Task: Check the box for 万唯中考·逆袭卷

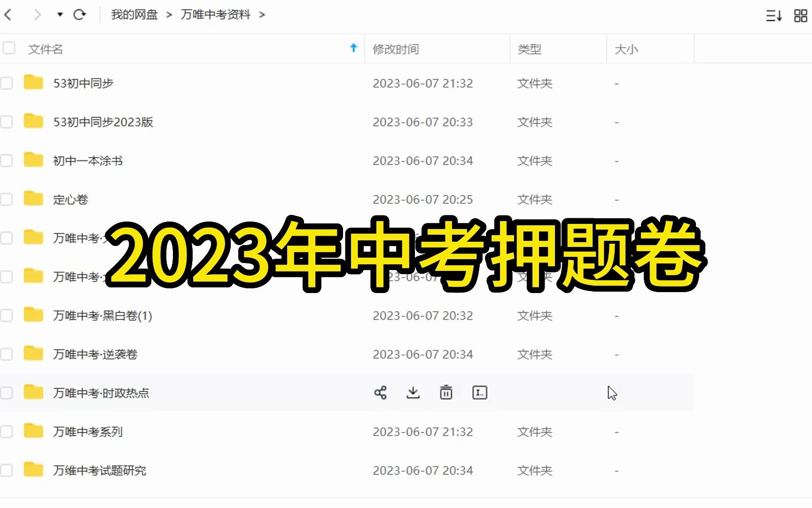Action: pyautogui.click(x=7, y=354)
